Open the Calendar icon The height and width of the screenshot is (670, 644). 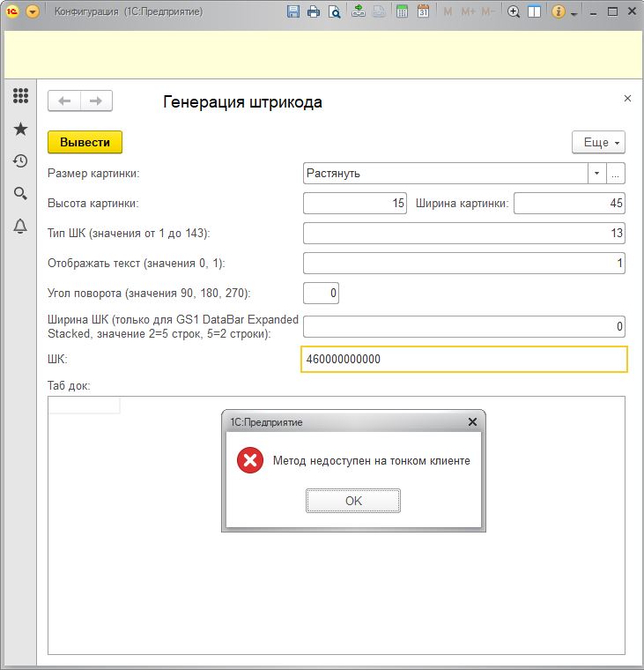(423, 11)
